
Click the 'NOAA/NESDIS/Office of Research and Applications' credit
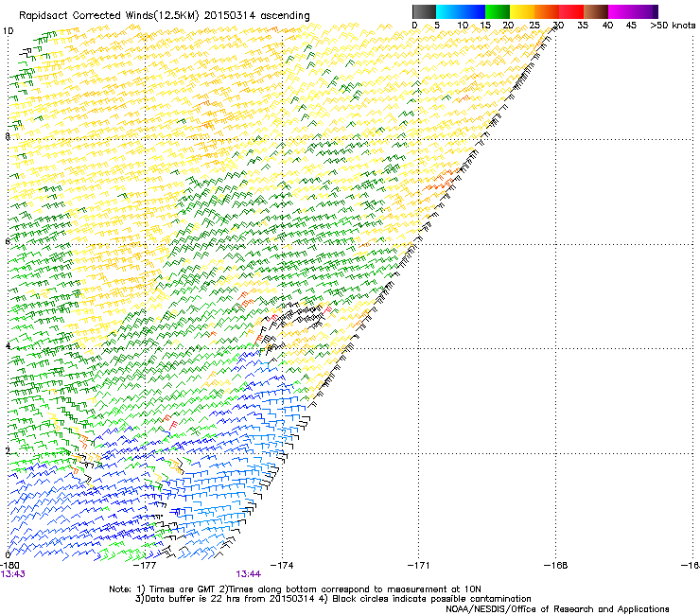(x=557, y=609)
